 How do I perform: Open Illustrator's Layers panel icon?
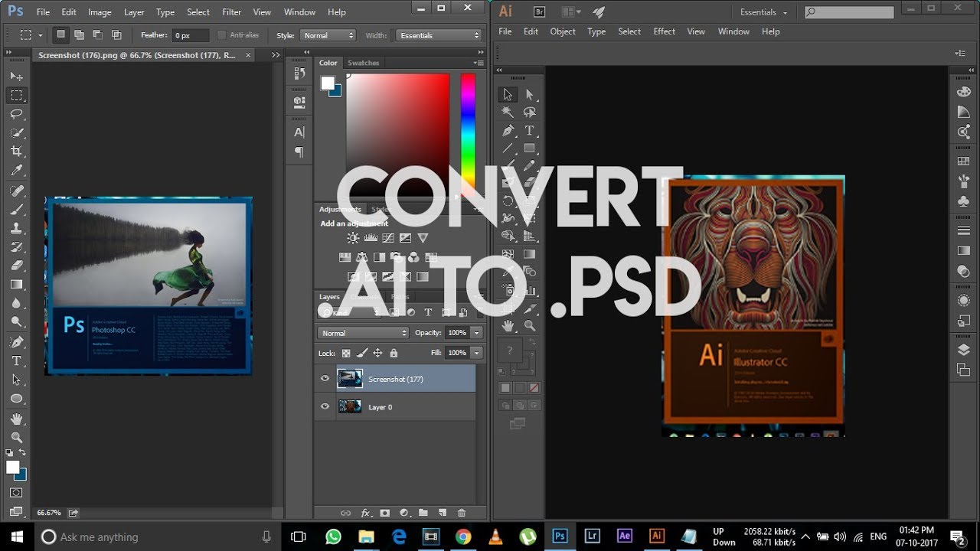pyautogui.click(x=964, y=350)
